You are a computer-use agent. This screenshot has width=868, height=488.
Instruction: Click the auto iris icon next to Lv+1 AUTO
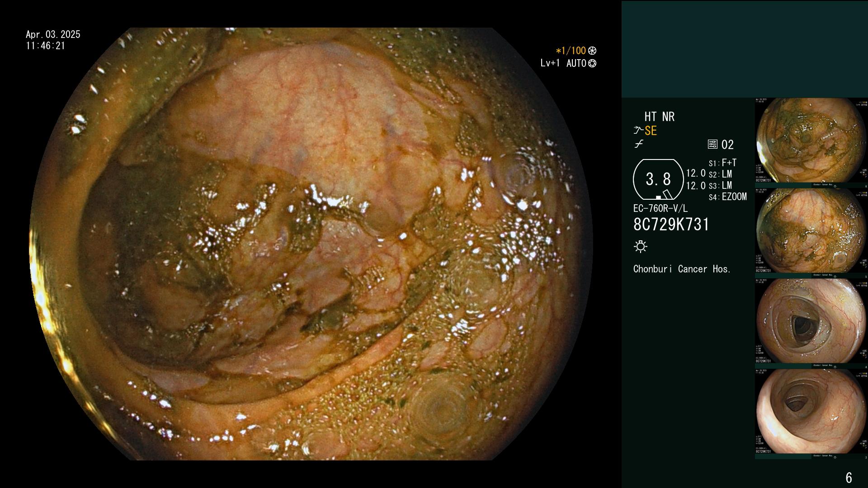592,64
